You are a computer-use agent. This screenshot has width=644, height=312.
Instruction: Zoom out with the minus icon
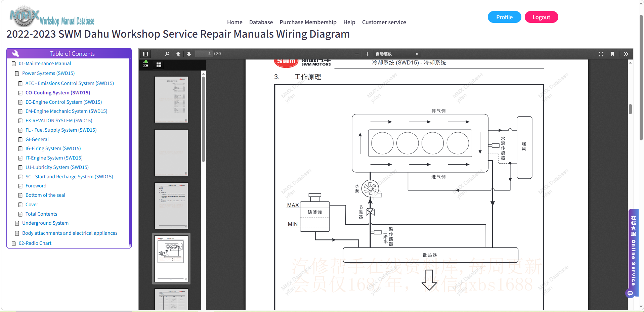357,54
